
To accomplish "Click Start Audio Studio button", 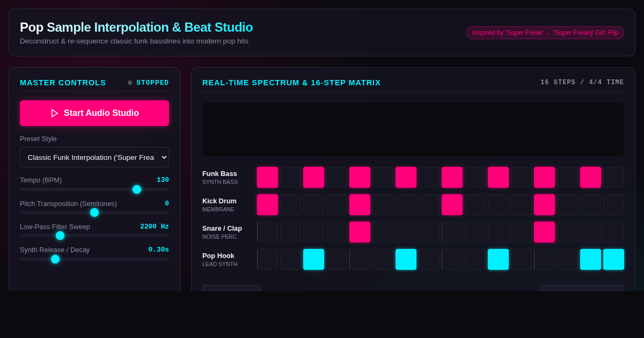I will (x=94, y=113).
